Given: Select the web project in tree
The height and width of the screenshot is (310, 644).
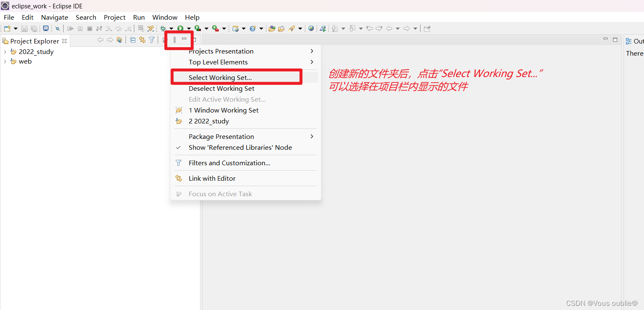Looking at the screenshot, I should click(25, 61).
